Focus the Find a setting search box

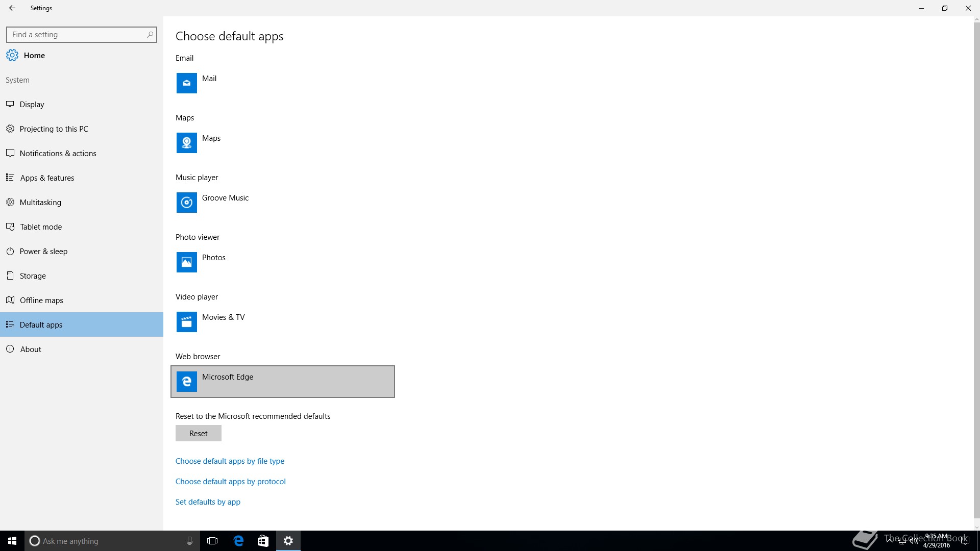(82, 35)
